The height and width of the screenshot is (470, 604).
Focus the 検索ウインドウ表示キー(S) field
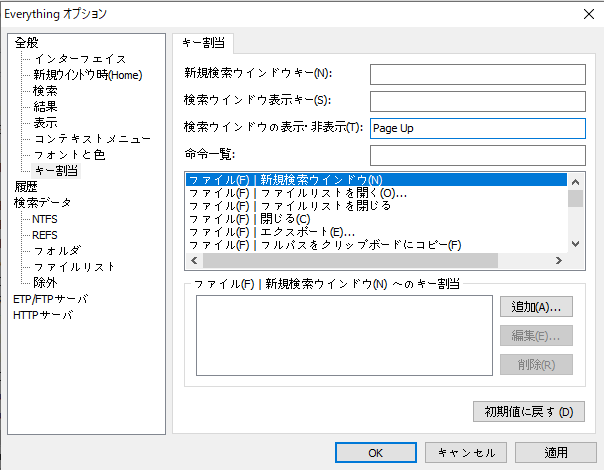(478, 101)
